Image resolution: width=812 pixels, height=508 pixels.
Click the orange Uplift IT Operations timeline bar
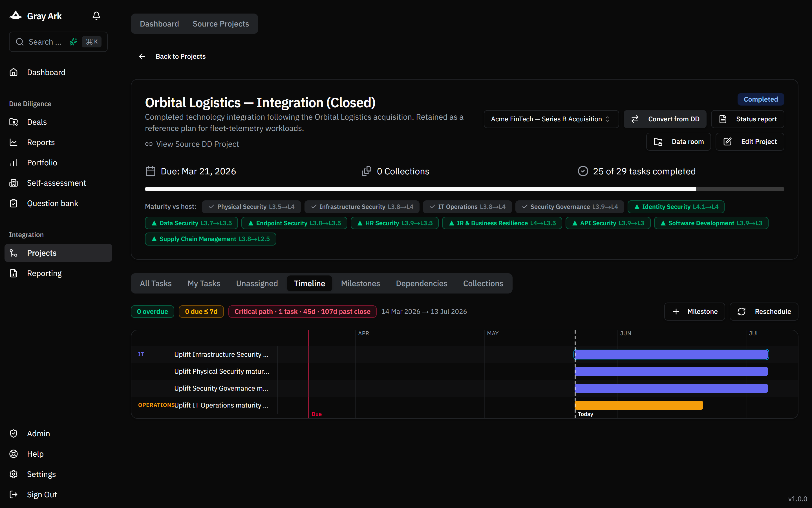pyautogui.click(x=639, y=405)
